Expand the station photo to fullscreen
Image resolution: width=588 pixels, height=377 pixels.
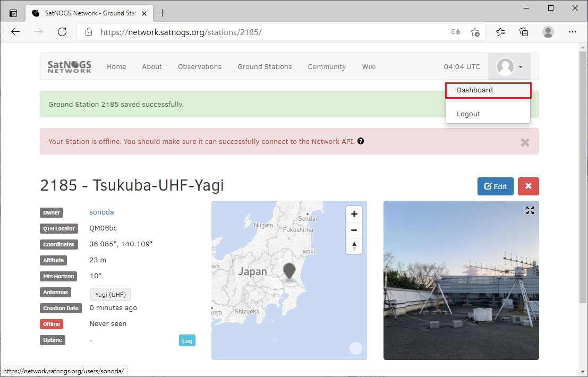(530, 210)
